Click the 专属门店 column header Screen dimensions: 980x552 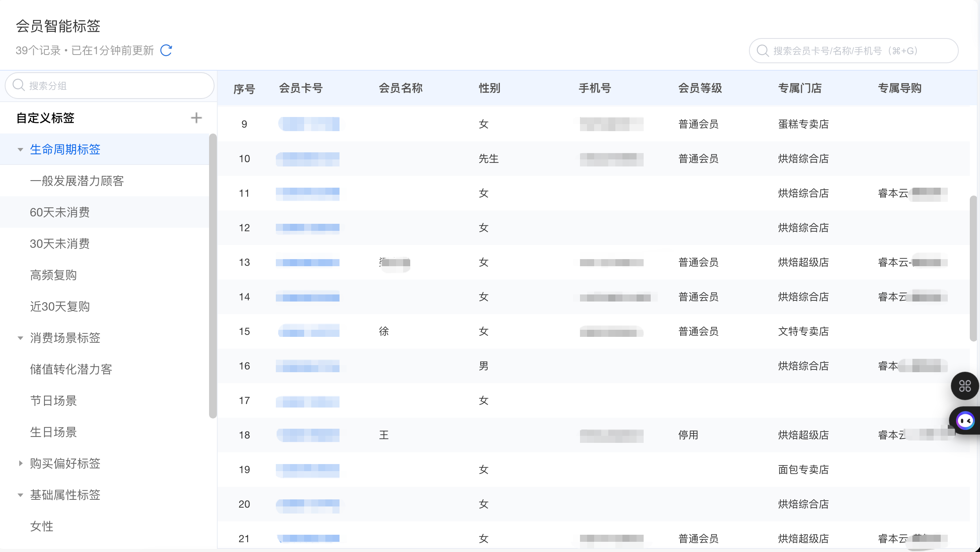(x=800, y=88)
